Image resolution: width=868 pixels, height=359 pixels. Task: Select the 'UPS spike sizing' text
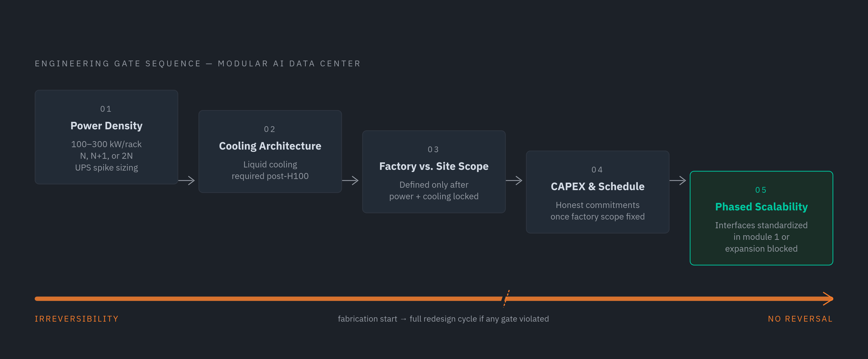pos(107,167)
